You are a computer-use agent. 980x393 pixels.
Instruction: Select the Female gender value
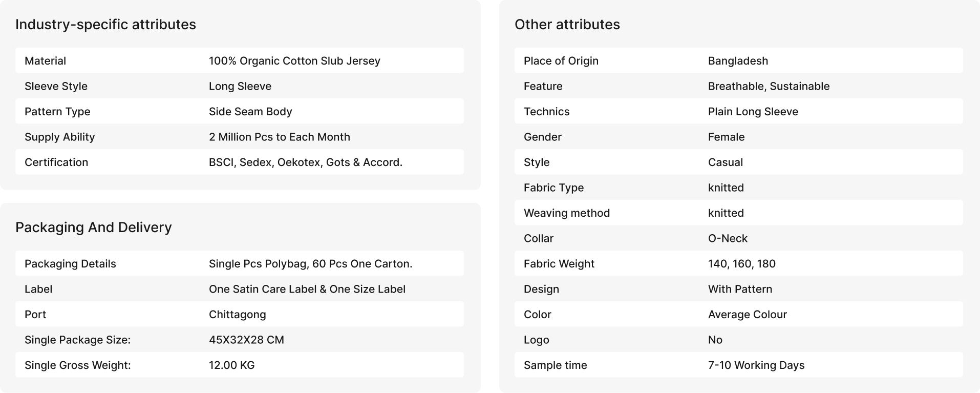726,137
